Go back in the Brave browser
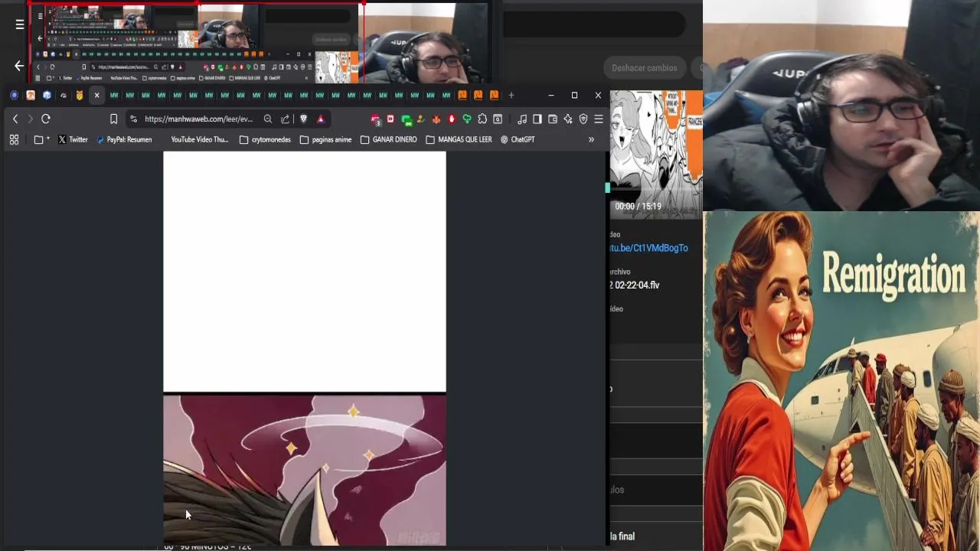 (15, 119)
